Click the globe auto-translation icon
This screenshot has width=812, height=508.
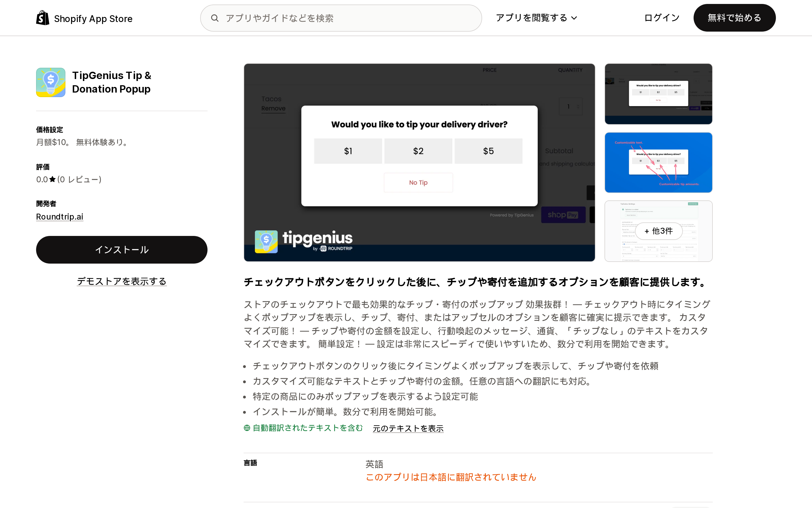tap(247, 428)
